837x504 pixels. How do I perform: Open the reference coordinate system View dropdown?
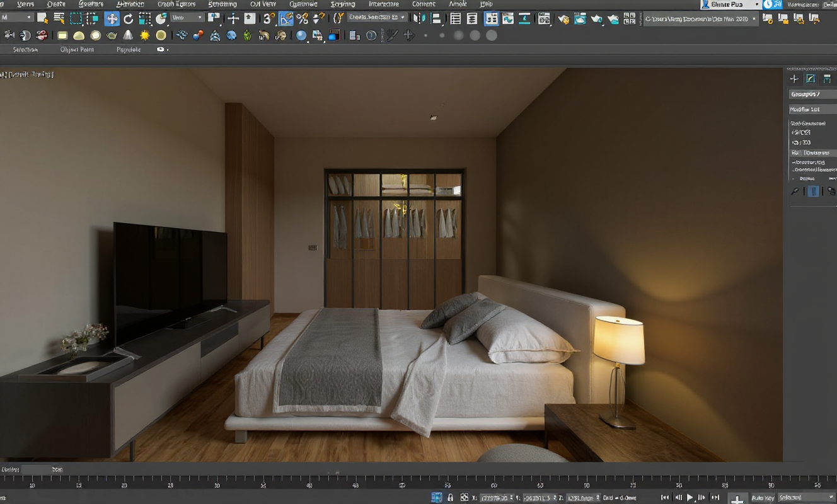187,18
